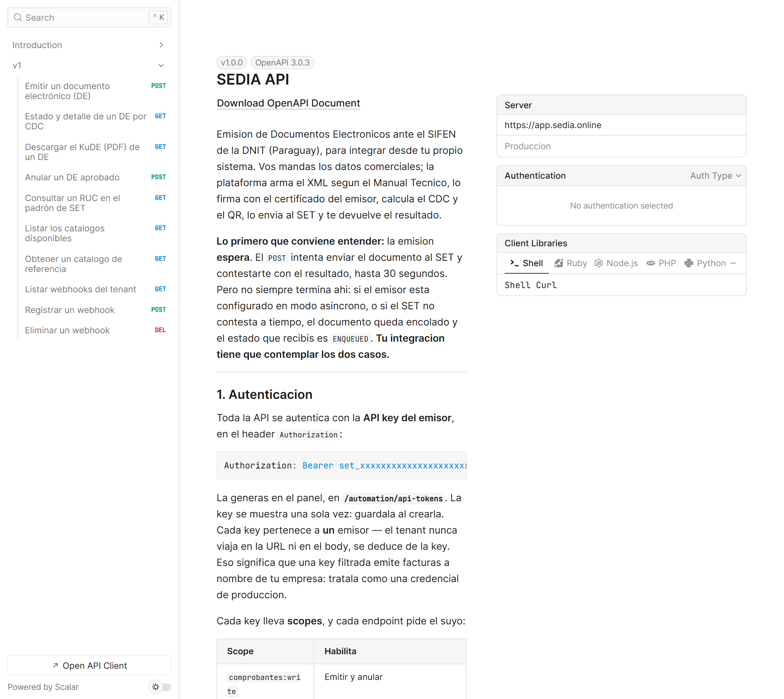
Task: Click the Client Libraries panel header
Action: coord(621,243)
